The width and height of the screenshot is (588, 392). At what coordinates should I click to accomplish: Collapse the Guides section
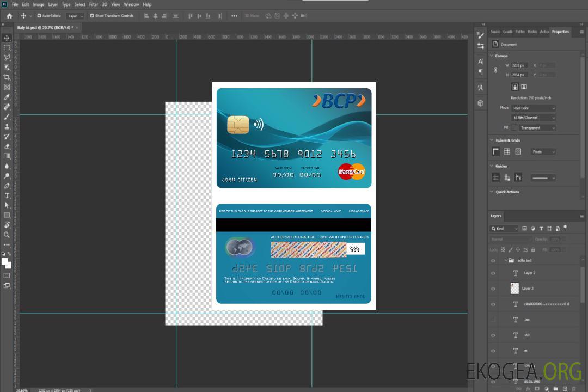(492, 166)
